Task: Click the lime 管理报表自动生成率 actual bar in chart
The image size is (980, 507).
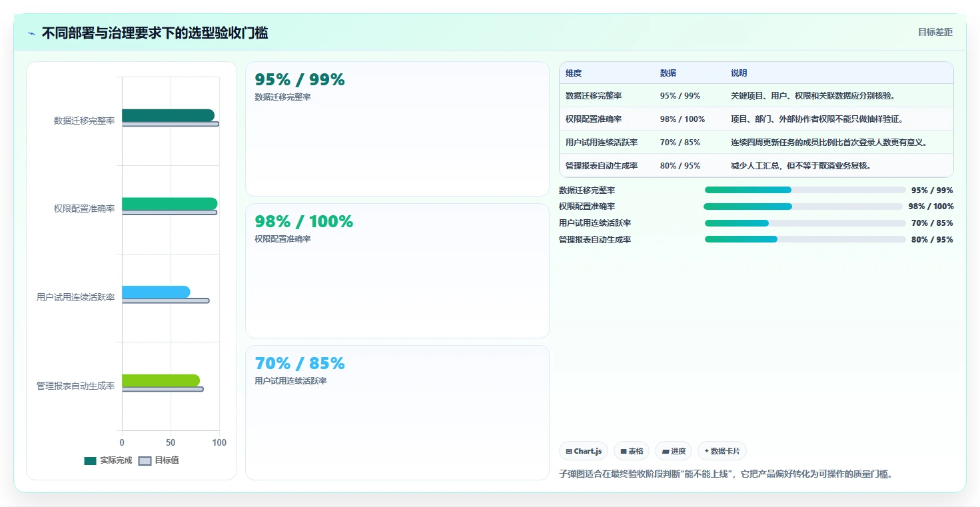Action: click(x=161, y=380)
